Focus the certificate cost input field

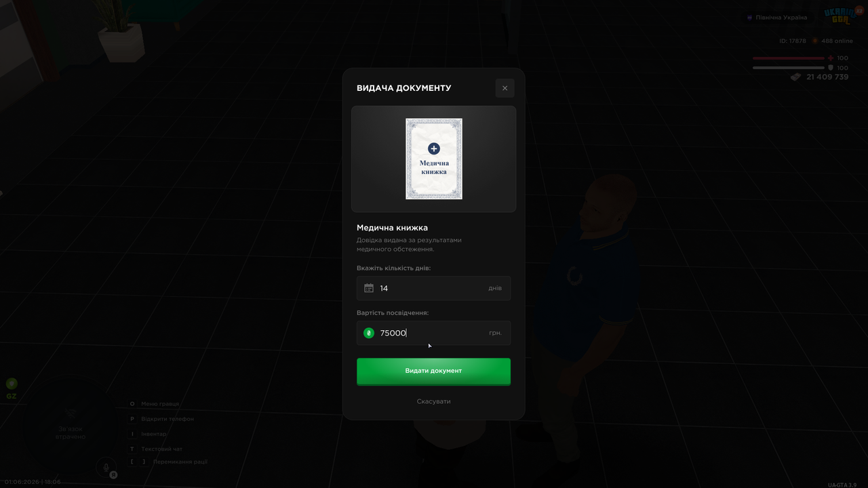click(434, 333)
